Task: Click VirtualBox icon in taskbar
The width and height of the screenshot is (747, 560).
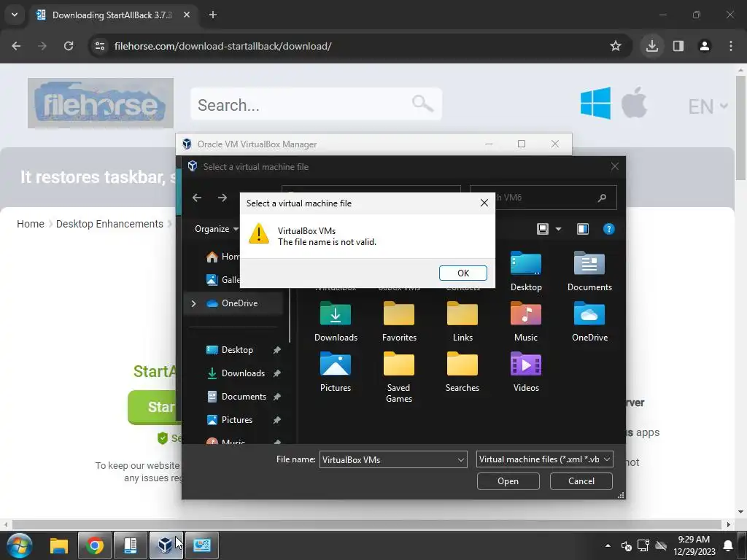Action: 166,545
